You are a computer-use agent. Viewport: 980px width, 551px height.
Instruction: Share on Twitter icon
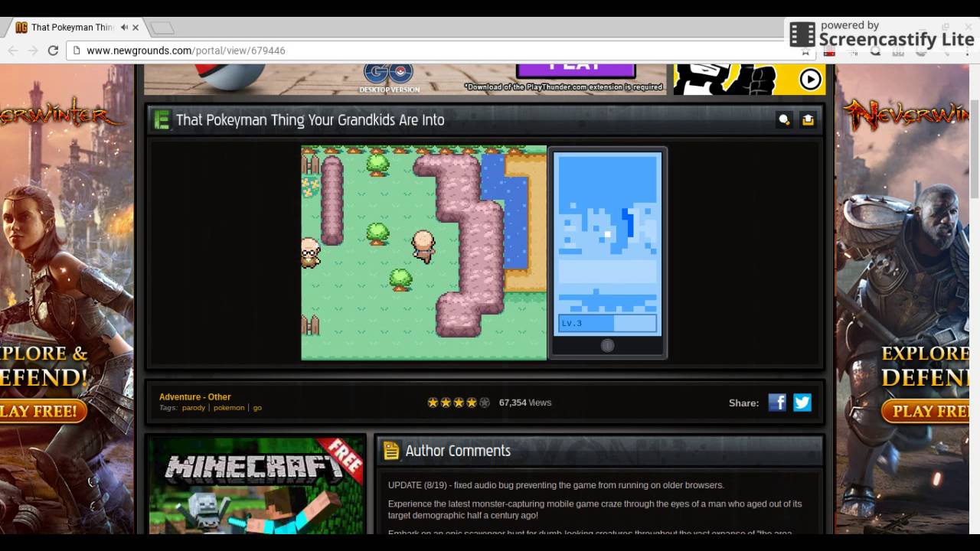pos(802,403)
